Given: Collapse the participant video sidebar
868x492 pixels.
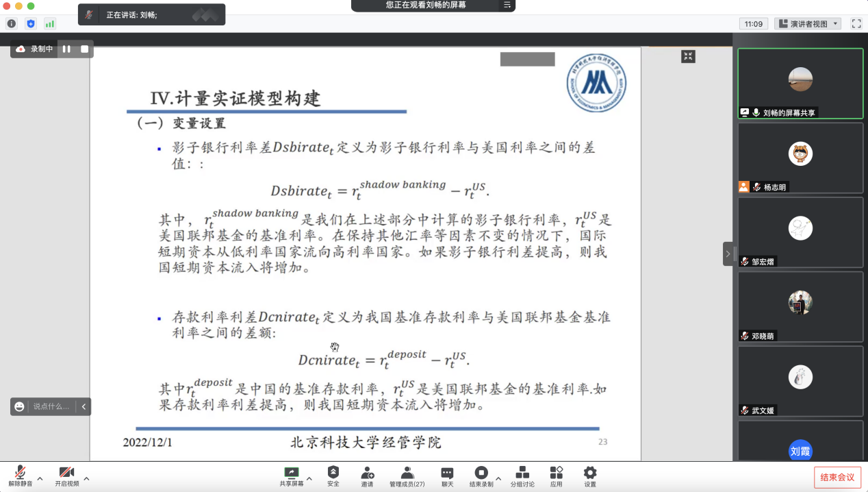Looking at the screenshot, I should pos(728,254).
